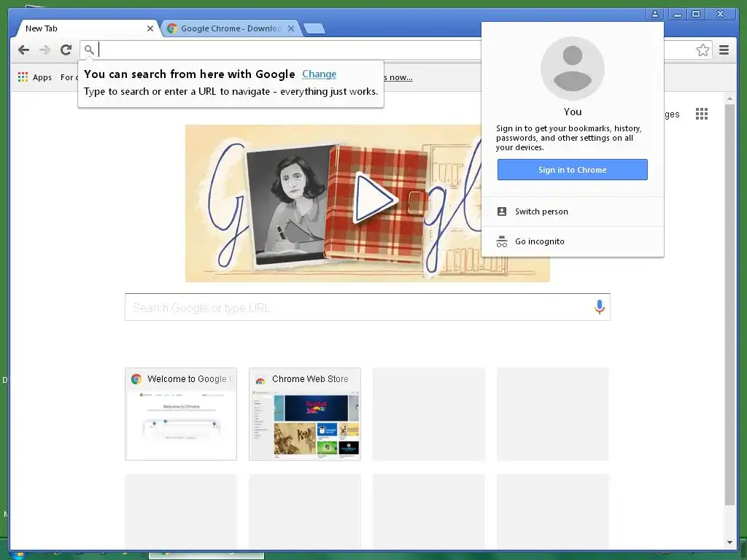The height and width of the screenshot is (560, 747).
Task: Click the Welcome to Google Chrome favicon
Action: coord(136,379)
